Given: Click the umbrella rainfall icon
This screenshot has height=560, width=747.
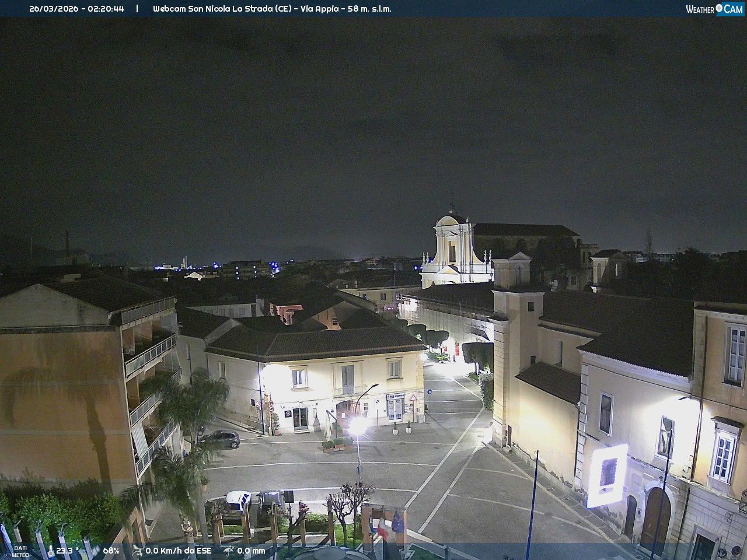Looking at the screenshot, I should pos(229,551).
